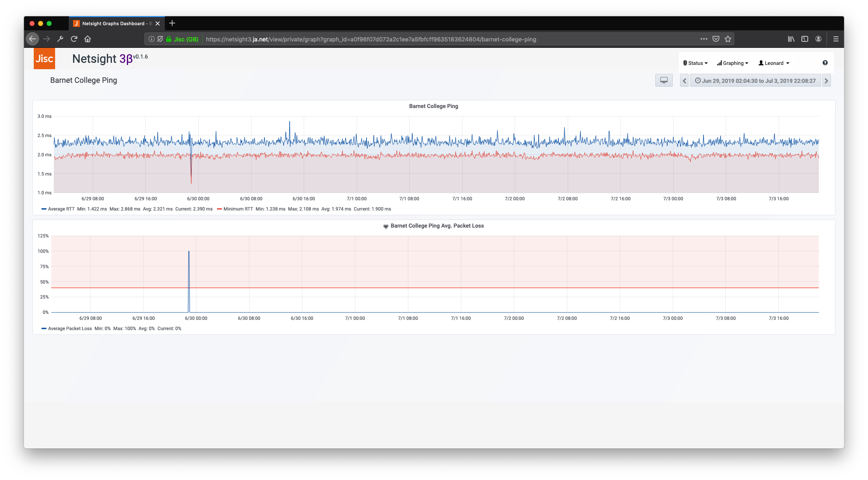Reload the page in the browser
Screen dimensions: 868x480
[x=74, y=39]
